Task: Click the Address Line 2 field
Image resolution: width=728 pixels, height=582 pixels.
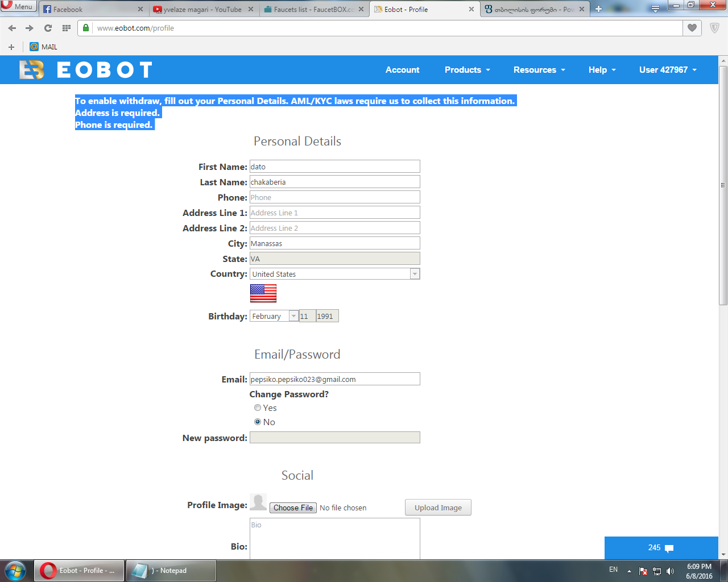Action: [x=335, y=228]
